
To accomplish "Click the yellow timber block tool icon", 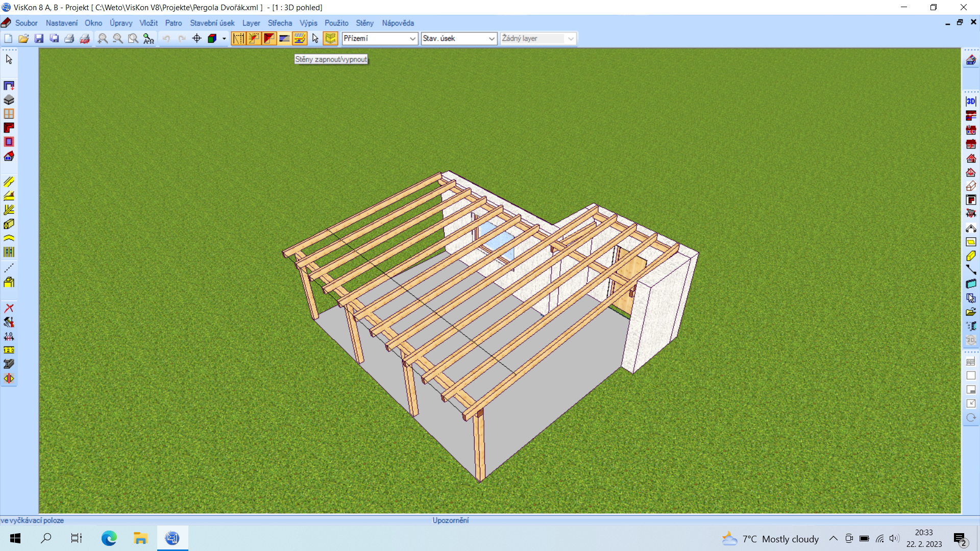I will tap(9, 224).
